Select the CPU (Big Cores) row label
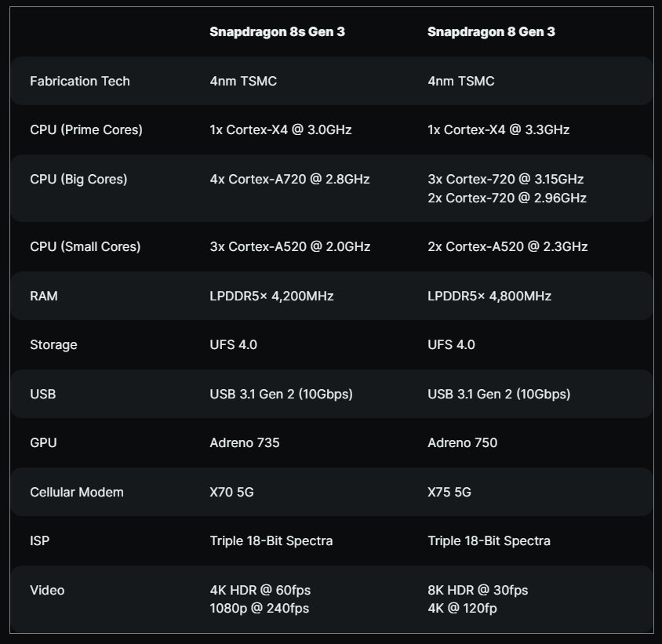 pyautogui.click(x=78, y=179)
